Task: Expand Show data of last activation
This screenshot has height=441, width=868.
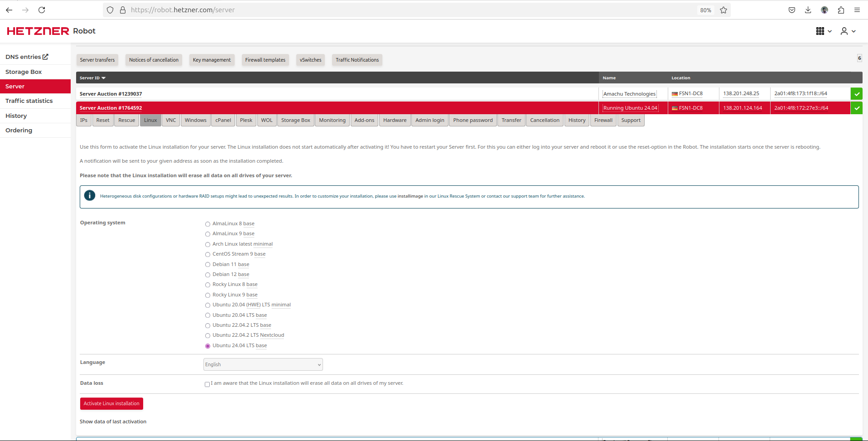Action: 113,422
